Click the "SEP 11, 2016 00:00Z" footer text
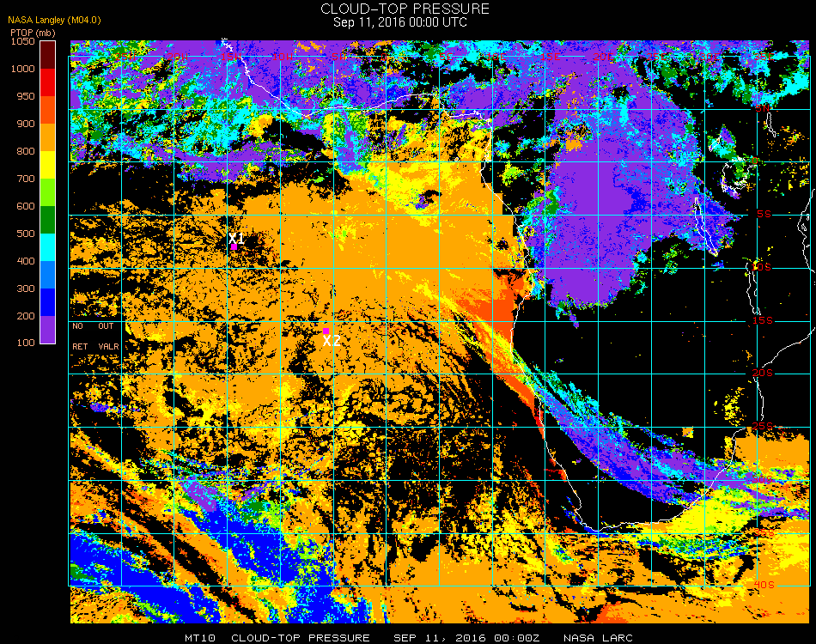 pyautogui.click(x=466, y=638)
